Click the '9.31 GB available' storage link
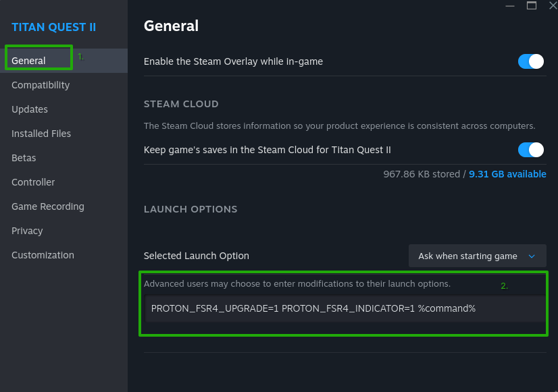 pyautogui.click(x=507, y=174)
